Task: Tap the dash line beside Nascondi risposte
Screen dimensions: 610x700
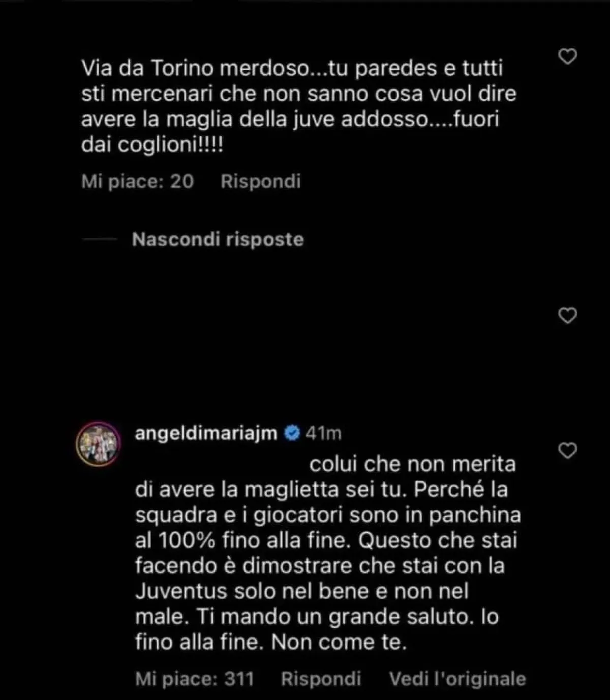Action: pyautogui.click(x=101, y=240)
